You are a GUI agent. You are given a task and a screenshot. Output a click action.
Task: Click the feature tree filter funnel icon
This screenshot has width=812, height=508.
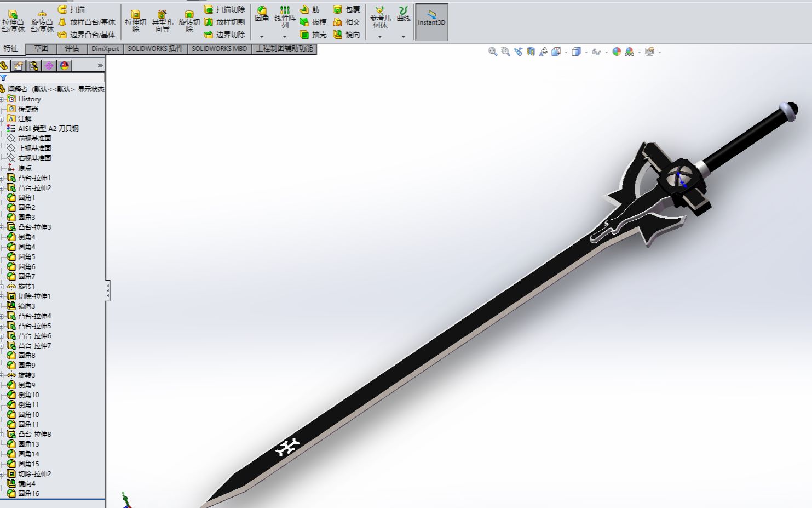[x=3, y=78]
